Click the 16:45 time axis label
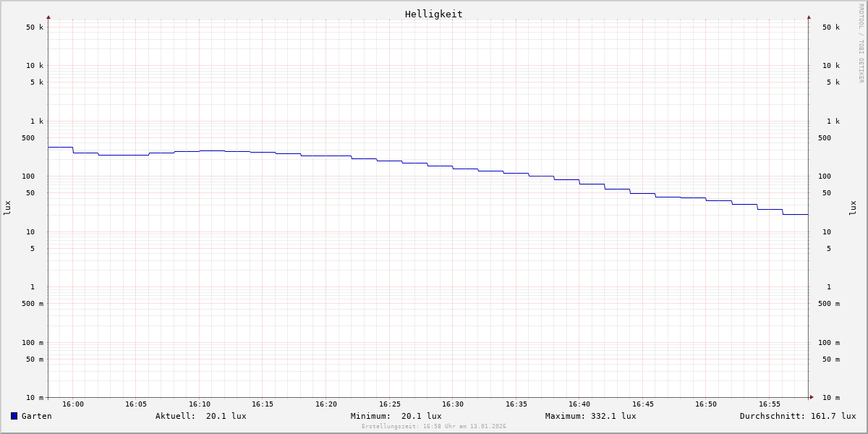 [643, 404]
